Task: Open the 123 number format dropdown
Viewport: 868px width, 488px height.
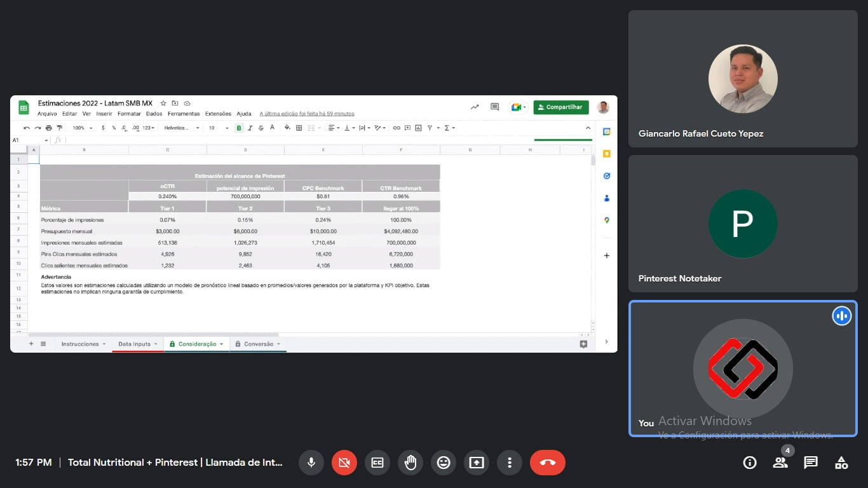Action: pyautogui.click(x=149, y=128)
